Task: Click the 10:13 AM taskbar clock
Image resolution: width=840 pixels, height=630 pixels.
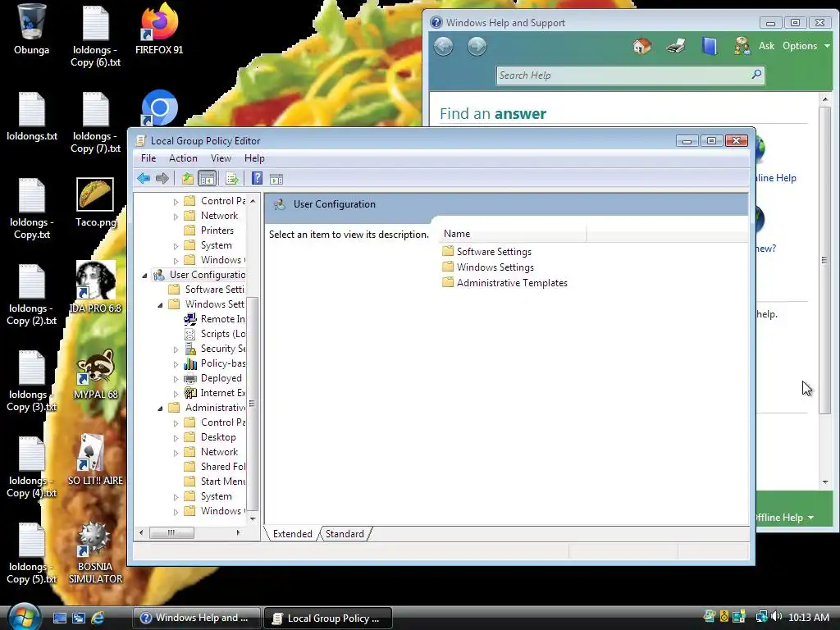Action: tap(808, 617)
